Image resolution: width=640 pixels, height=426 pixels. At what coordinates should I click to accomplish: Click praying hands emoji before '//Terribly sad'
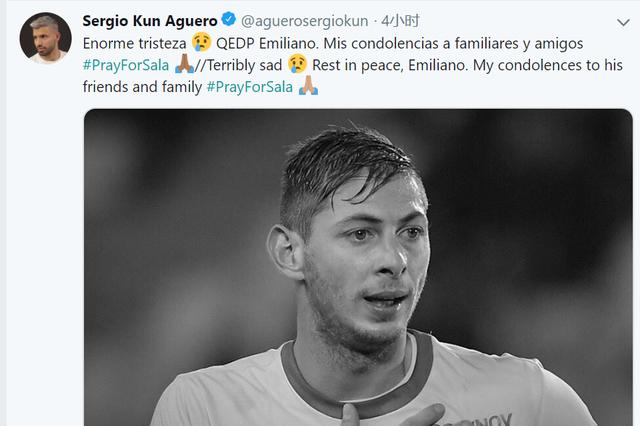tap(184, 64)
